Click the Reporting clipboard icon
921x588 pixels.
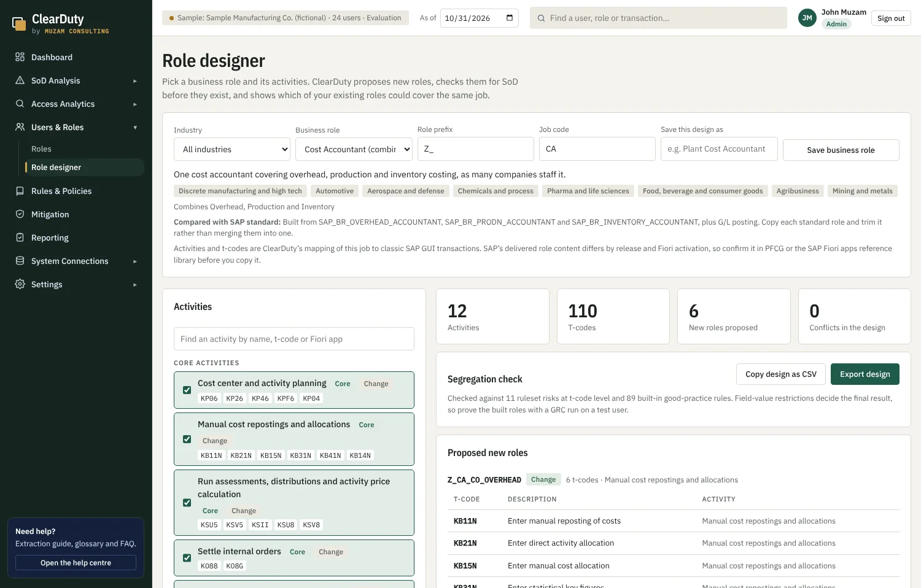click(20, 238)
